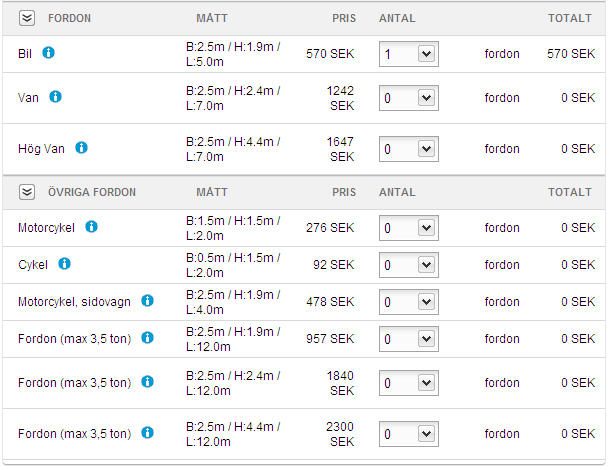
Task: Open info icon next to Van
Action: (x=55, y=96)
